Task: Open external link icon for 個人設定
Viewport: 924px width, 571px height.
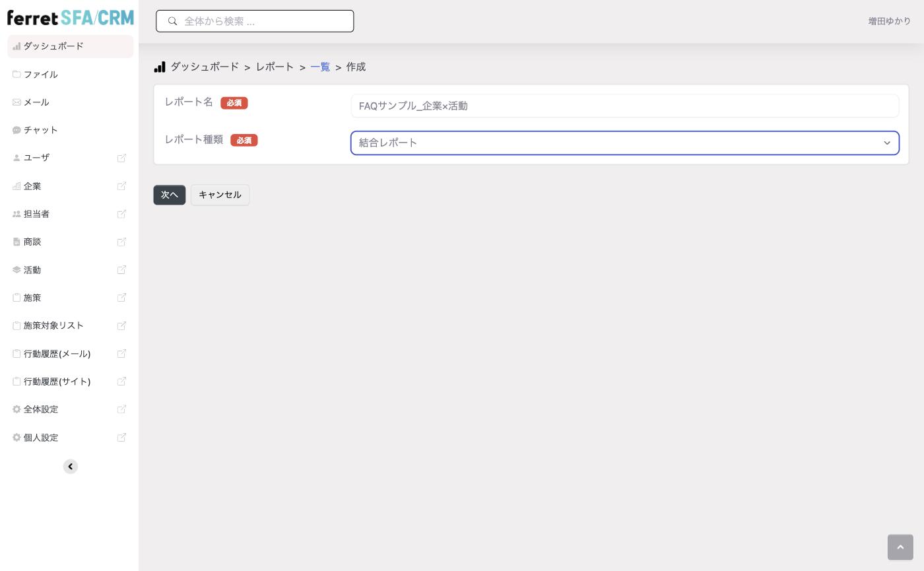Action: (x=121, y=438)
